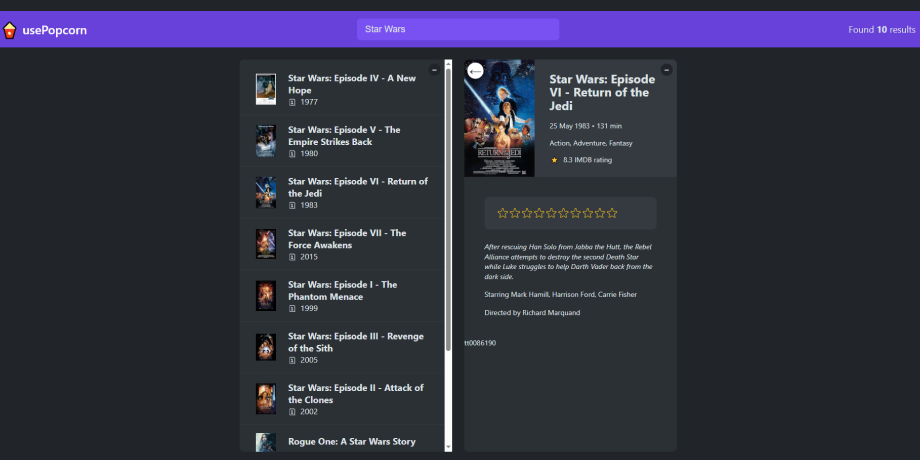The width and height of the screenshot is (920, 461).
Task: Click the Attack of the Clones poster thumbnail
Action: click(266, 399)
